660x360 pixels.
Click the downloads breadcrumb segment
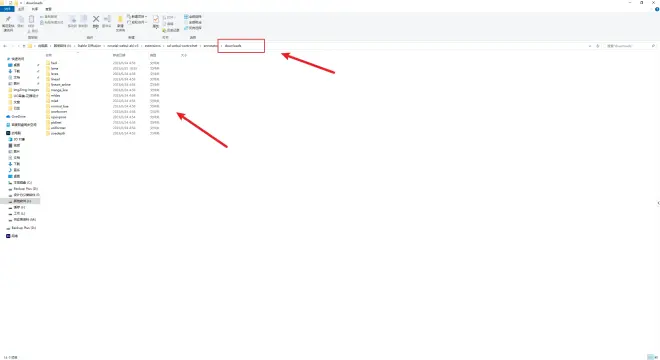point(233,46)
